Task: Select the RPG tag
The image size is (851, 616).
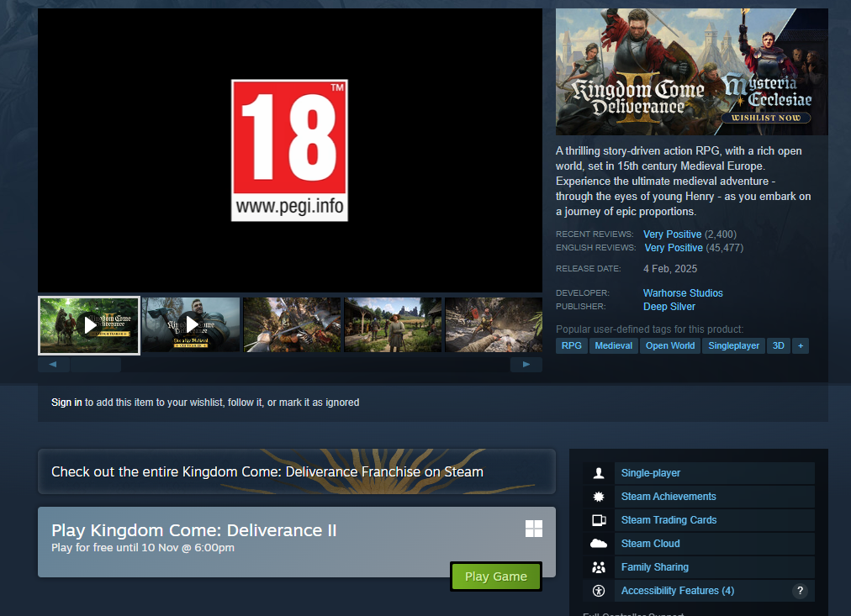Action: pyautogui.click(x=571, y=345)
